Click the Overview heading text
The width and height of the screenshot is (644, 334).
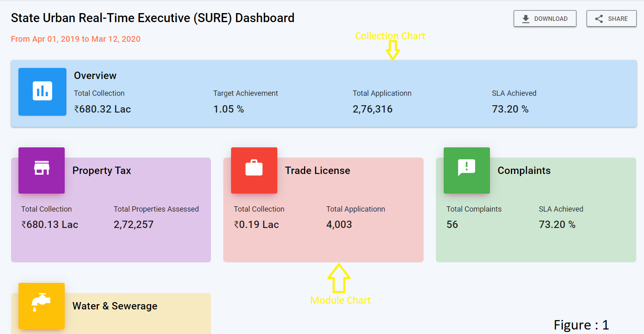95,76
